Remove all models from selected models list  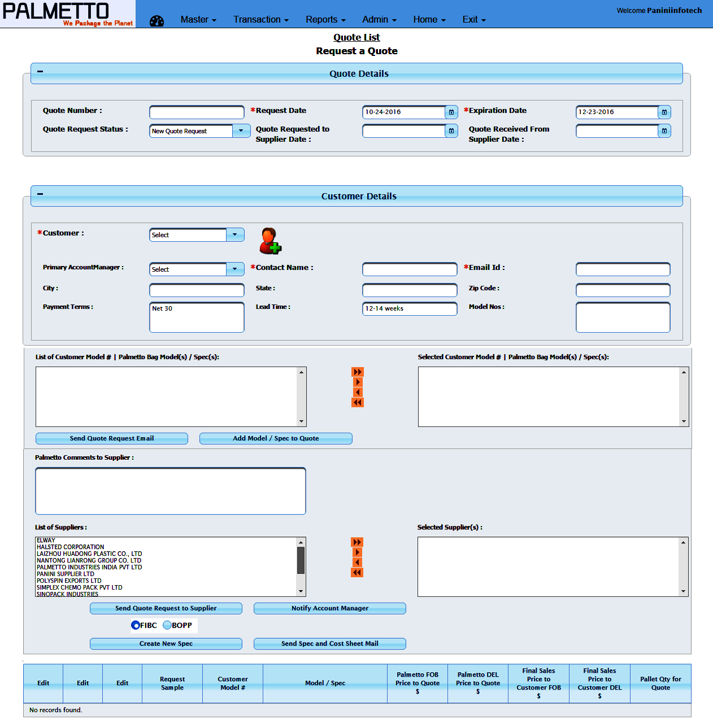point(358,403)
